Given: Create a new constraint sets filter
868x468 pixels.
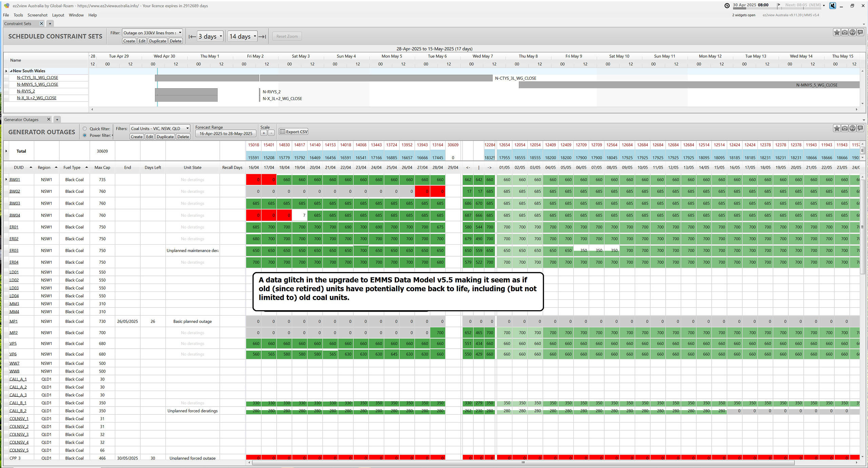Looking at the screenshot, I should (129, 41).
